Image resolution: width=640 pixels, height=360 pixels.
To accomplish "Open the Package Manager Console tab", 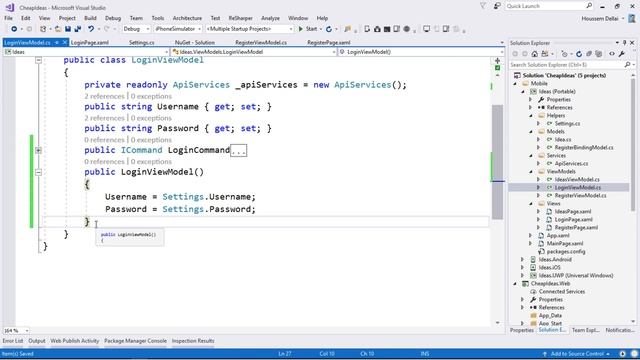I will pyautogui.click(x=135, y=341).
